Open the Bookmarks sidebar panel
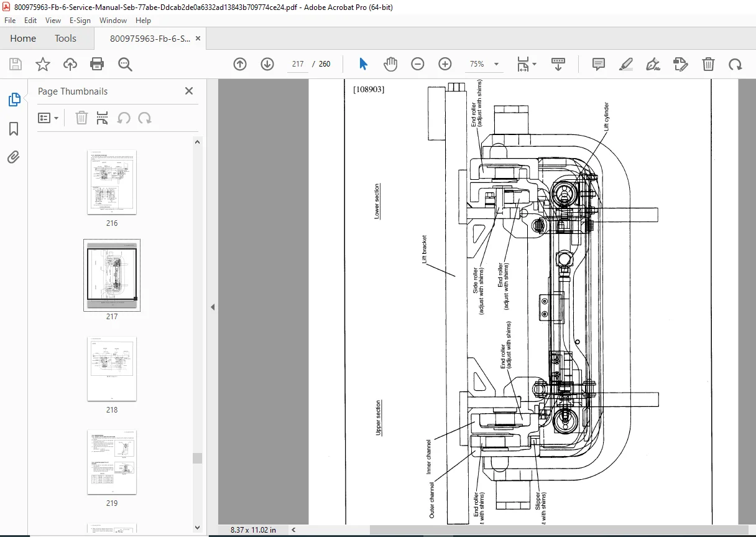Image resolution: width=756 pixels, height=537 pixels. tap(14, 129)
